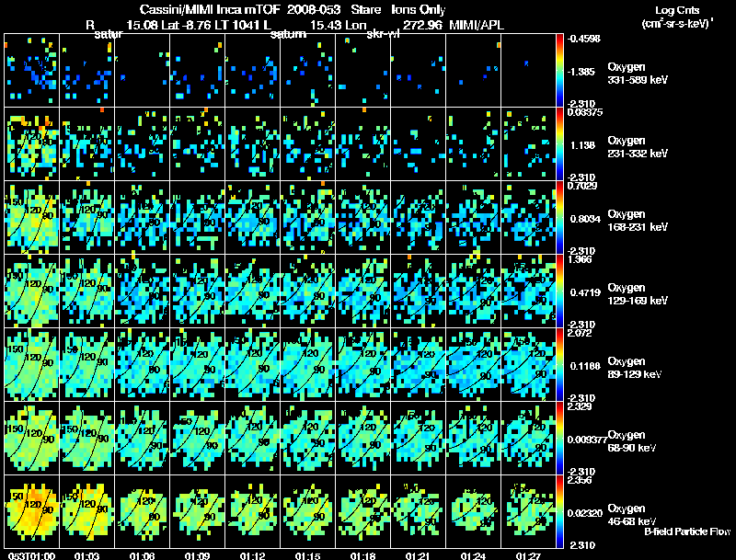
Task: Click the colorbar beside Oxygen 331-589 keV
Action: pos(559,71)
